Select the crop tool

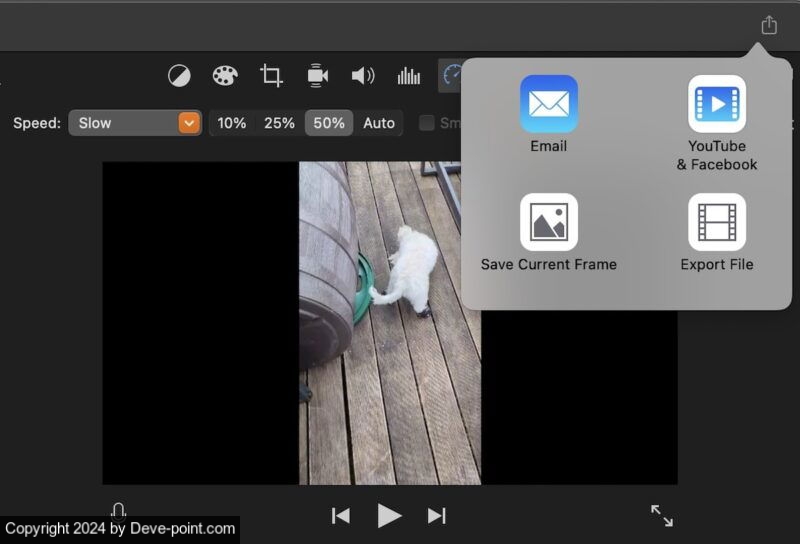[271, 76]
